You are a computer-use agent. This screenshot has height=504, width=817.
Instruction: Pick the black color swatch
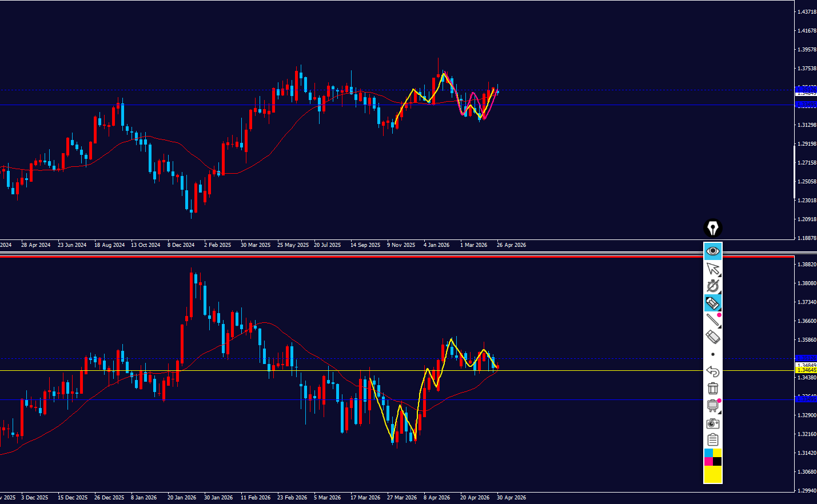point(717,461)
